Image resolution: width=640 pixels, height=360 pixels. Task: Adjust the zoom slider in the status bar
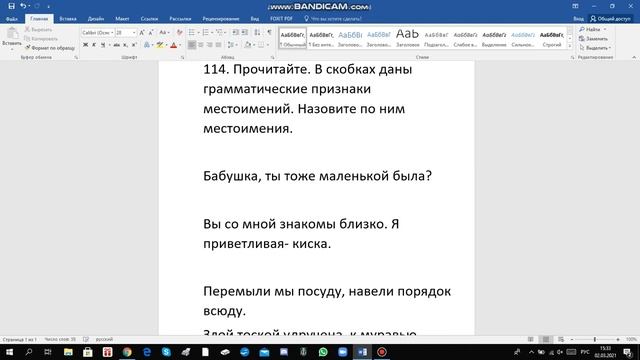[x=595, y=339]
